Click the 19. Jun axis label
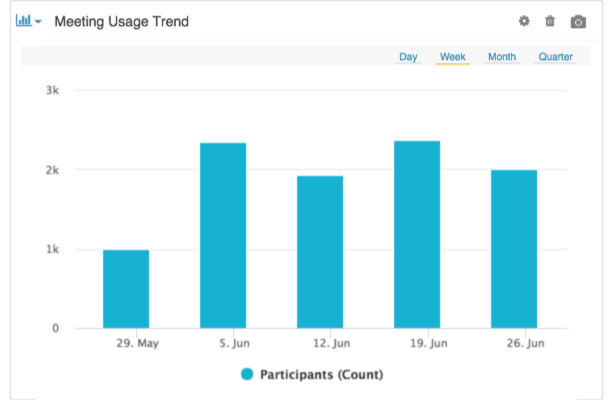The image size is (613, 400). (428, 343)
